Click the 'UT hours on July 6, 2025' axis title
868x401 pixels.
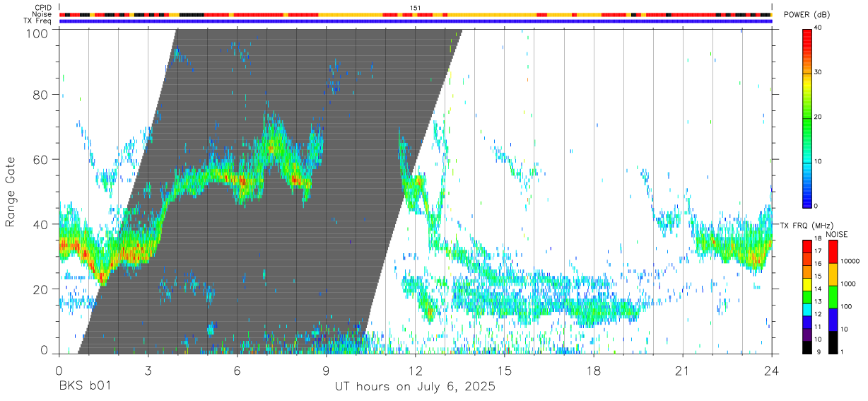[415, 386]
